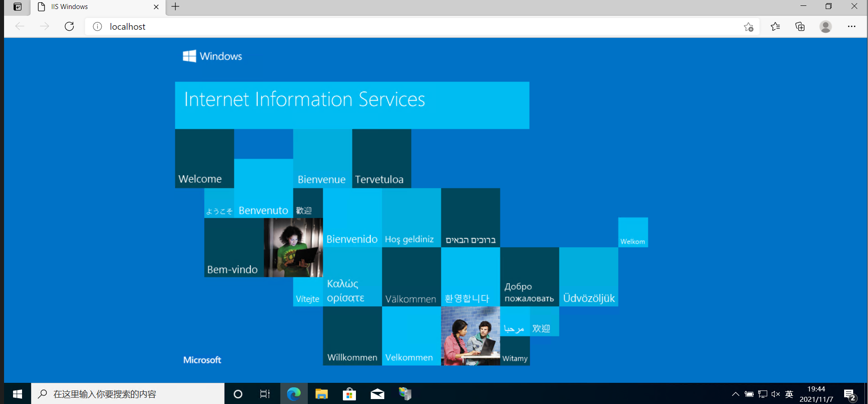Open the Favorites list
The image size is (868, 404).
[x=775, y=27]
